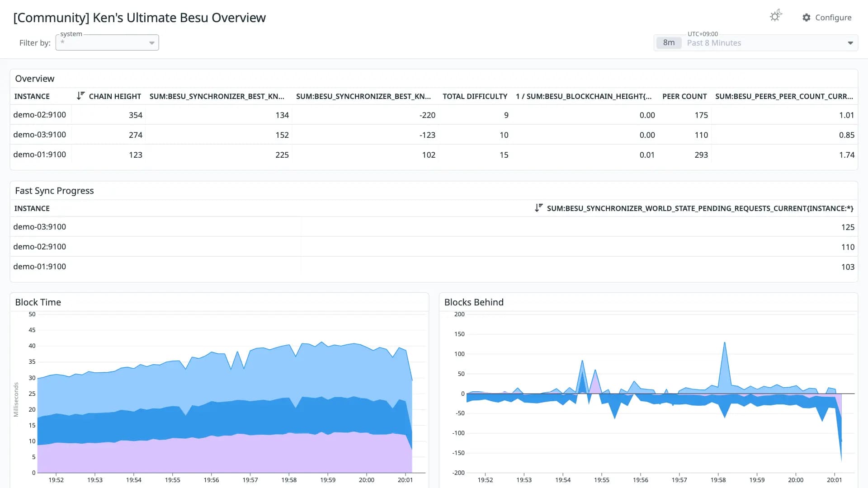The height and width of the screenshot is (488, 868).
Task: Click the 1 / SUM:BESU_BLOCKCHAIN_HEIGHT column header
Action: click(584, 96)
